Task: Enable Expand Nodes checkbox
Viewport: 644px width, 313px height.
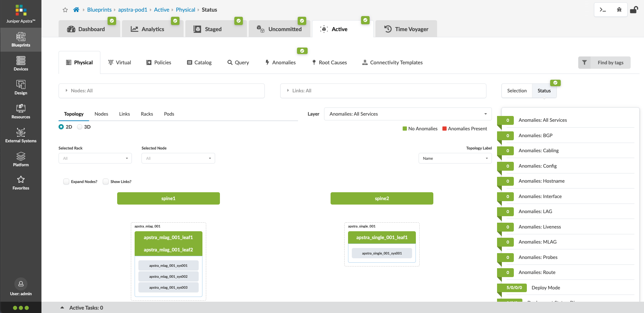Action: 66,182
